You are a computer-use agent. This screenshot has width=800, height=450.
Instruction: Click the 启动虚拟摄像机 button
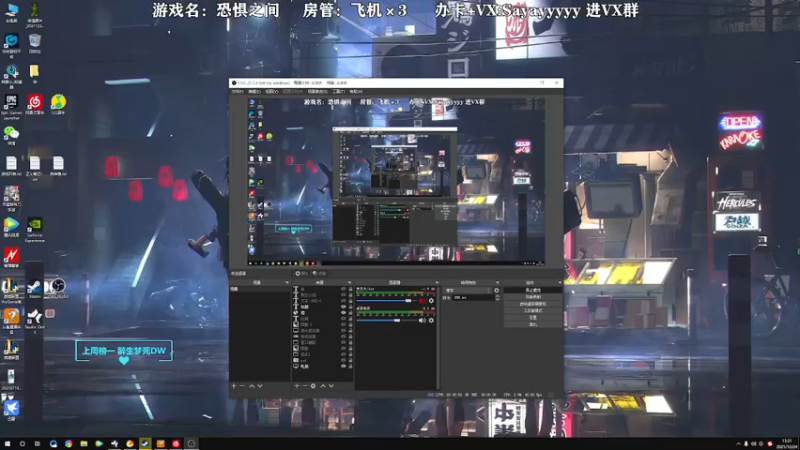point(533,304)
